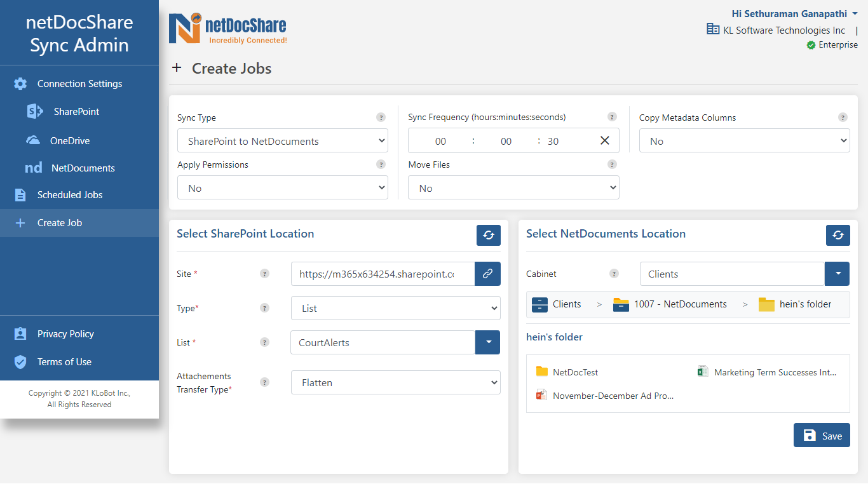Viewport: 868px width, 484px height.
Task: Save the sync job
Action: (822, 435)
